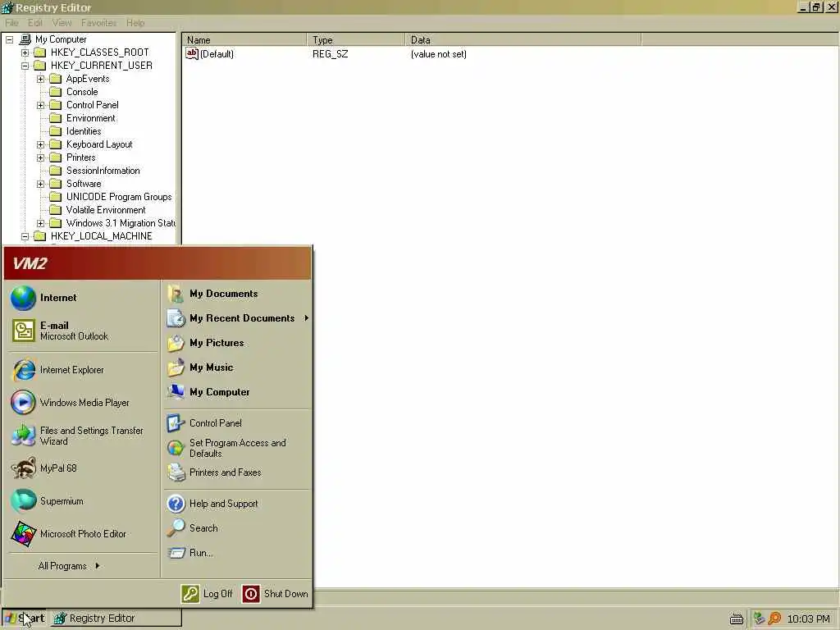Click the orange magnifier tray icon
Image resolution: width=840 pixels, height=630 pixels.
click(x=774, y=619)
